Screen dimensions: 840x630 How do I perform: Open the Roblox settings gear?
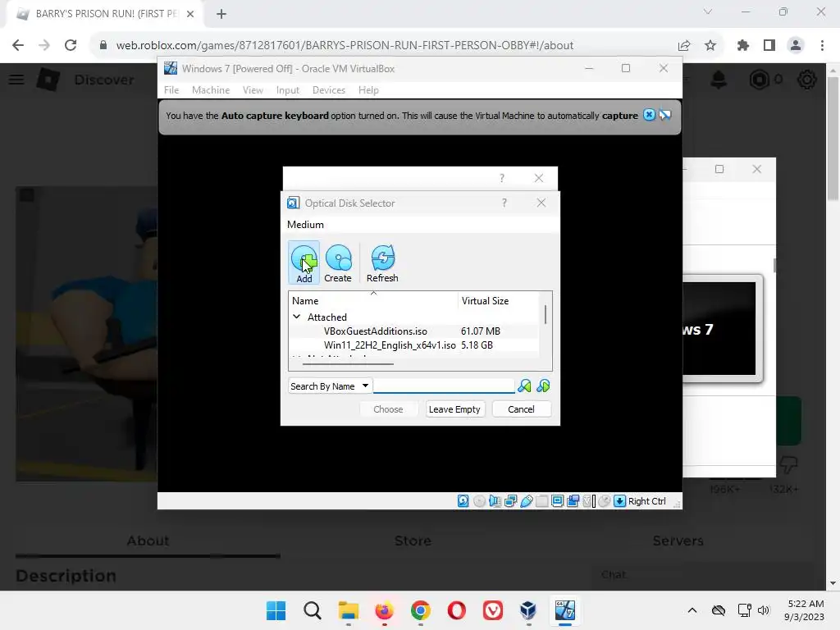click(x=807, y=80)
